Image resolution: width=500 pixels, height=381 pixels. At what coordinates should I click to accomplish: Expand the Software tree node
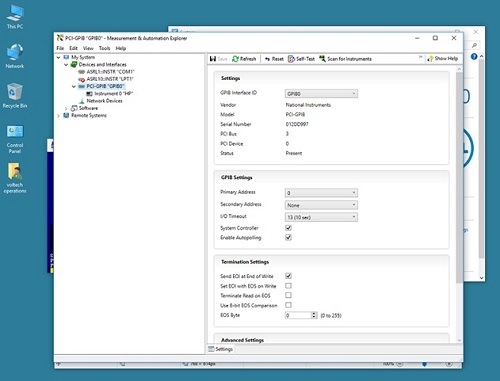pyautogui.click(x=66, y=108)
